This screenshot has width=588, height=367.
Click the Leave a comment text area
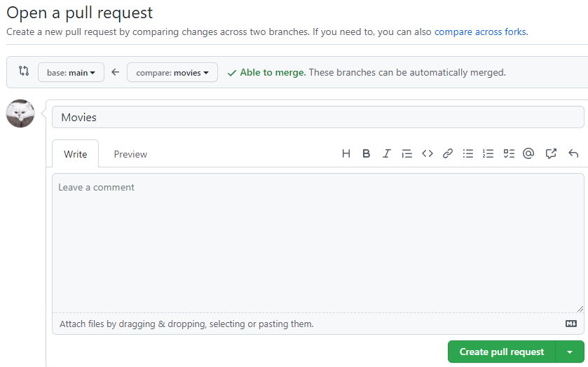click(x=317, y=243)
